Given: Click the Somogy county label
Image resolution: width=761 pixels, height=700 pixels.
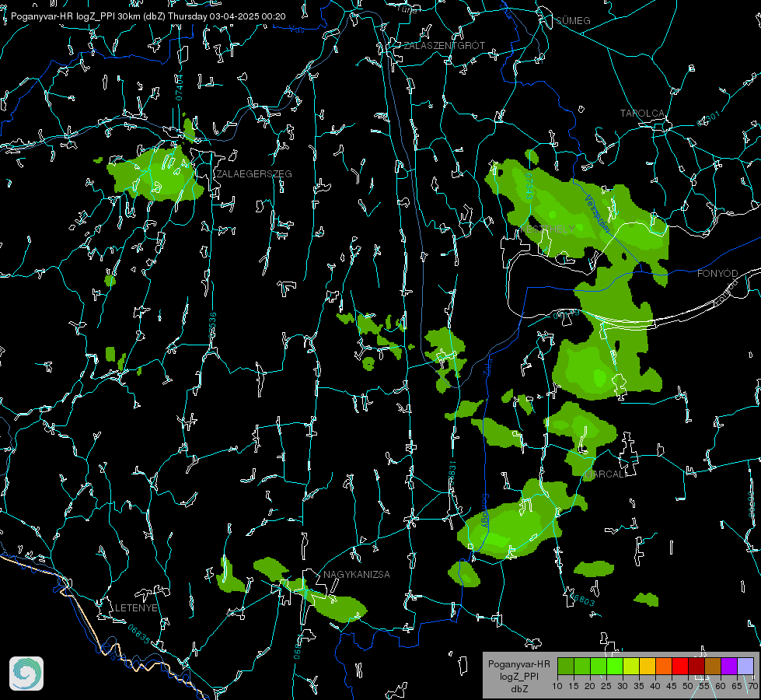Looking at the screenshot, I should 485,511.
